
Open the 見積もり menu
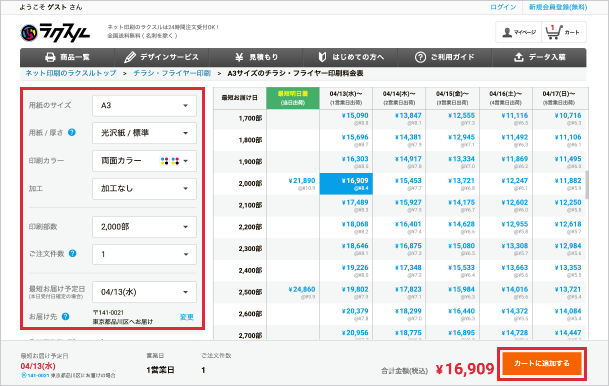[x=256, y=57]
